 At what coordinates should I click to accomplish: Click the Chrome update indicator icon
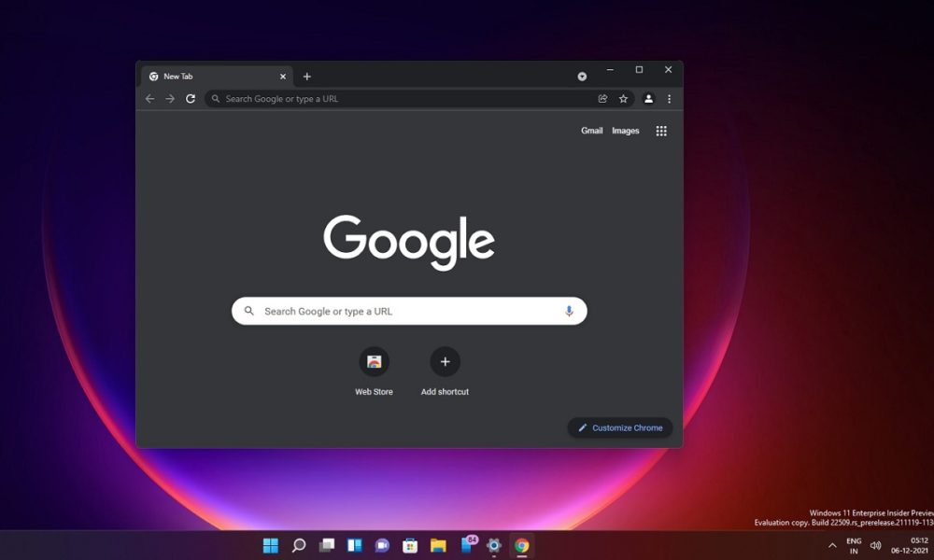[582, 76]
